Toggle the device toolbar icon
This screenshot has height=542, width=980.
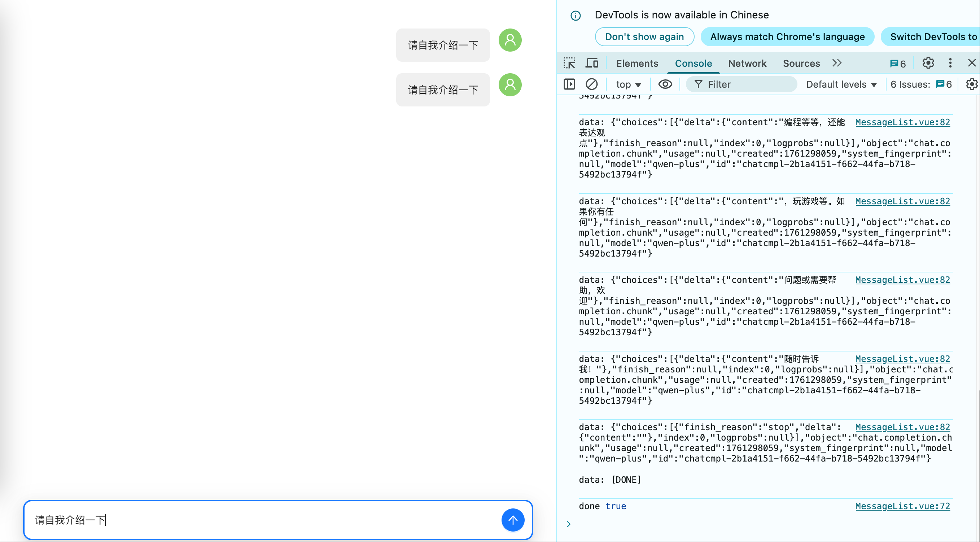[x=592, y=63]
